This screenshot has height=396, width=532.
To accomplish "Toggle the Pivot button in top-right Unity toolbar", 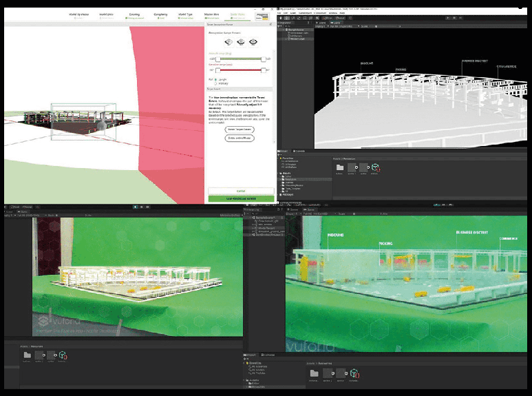I will (328, 18).
